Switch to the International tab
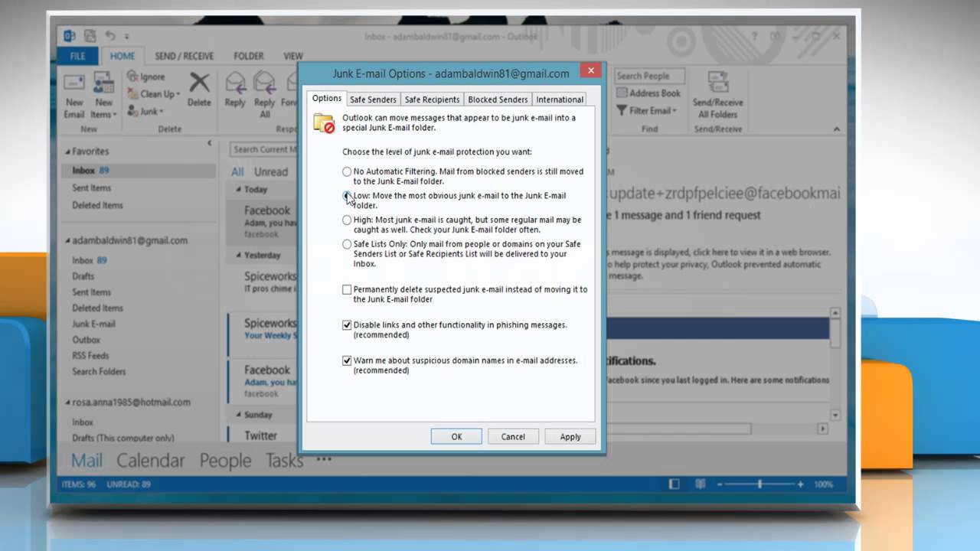980x551 pixels. [x=560, y=99]
